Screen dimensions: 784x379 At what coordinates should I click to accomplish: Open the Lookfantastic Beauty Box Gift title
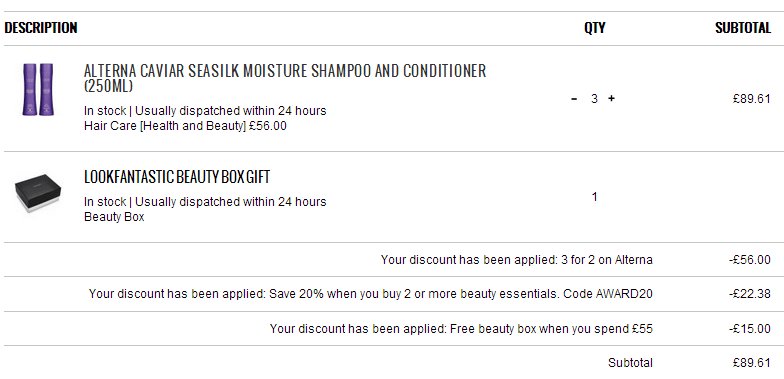(x=177, y=177)
